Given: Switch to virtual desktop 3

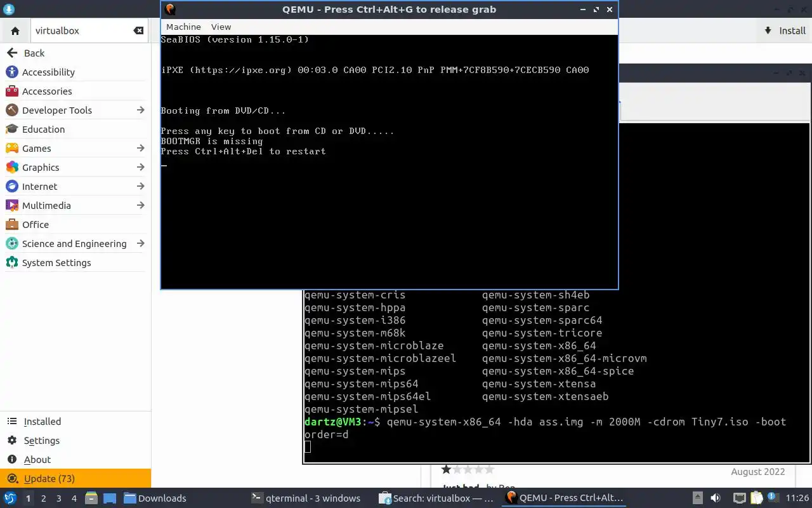Looking at the screenshot, I should [x=58, y=498].
